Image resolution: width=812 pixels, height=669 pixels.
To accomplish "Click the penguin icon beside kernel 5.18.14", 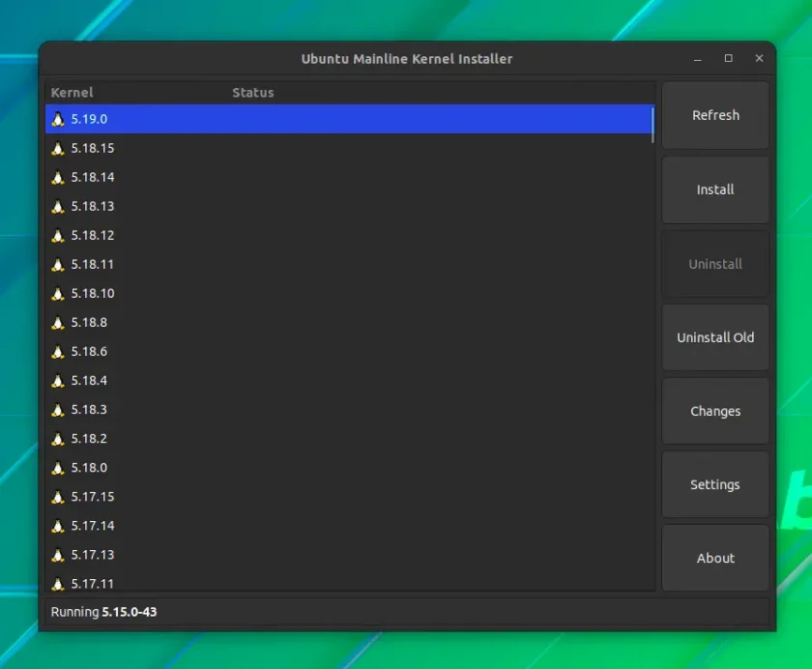I will 58,177.
